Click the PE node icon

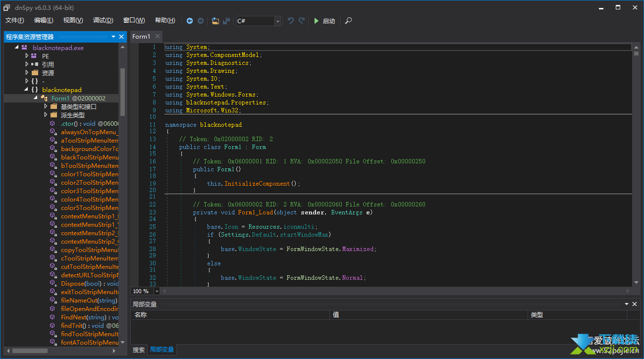click(34, 56)
